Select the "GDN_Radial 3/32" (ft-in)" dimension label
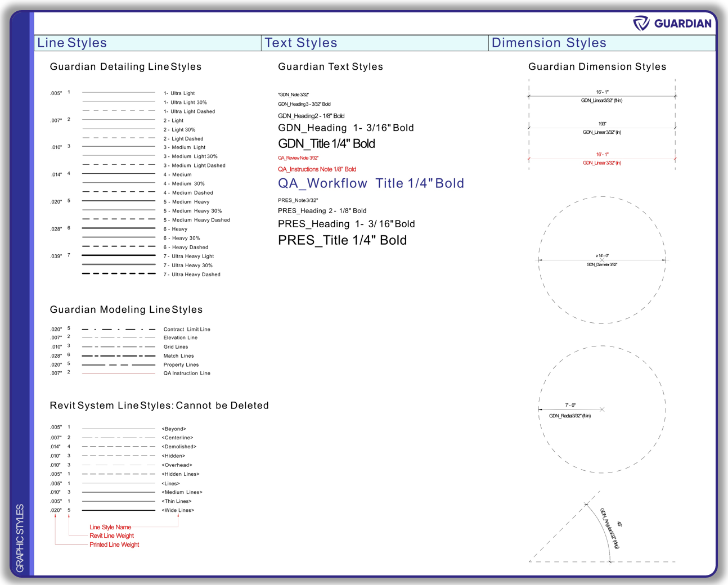 (x=570, y=416)
